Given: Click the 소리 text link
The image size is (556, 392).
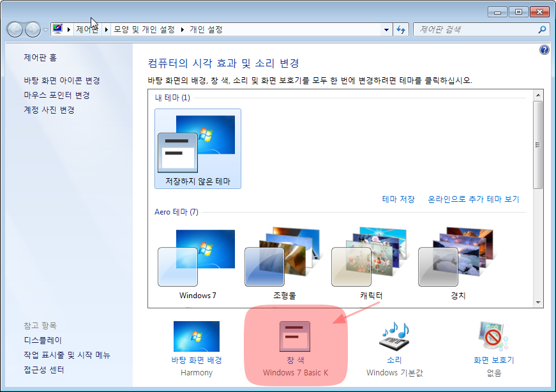Looking at the screenshot, I should (394, 361).
